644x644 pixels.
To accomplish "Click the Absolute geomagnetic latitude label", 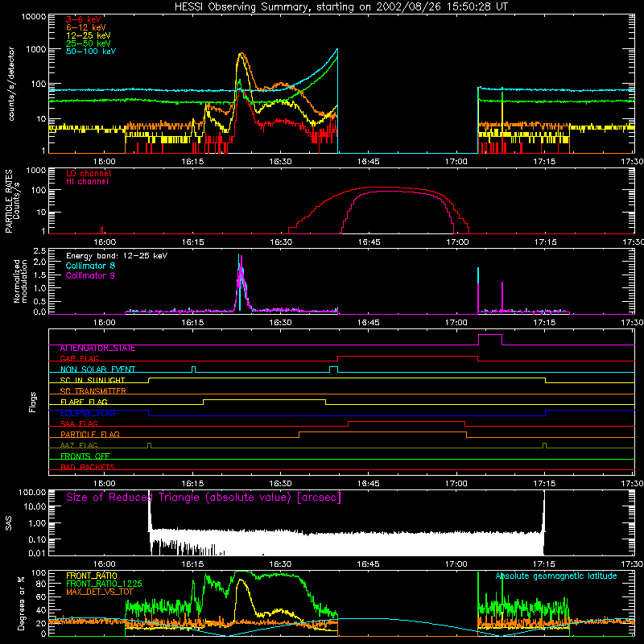I will [x=556, y=576].
